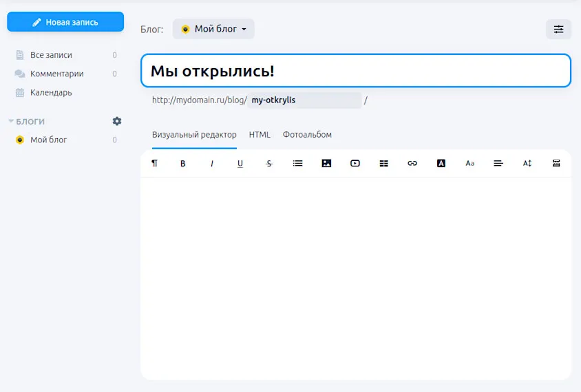Toggle bold formatting

pos(182,164)
